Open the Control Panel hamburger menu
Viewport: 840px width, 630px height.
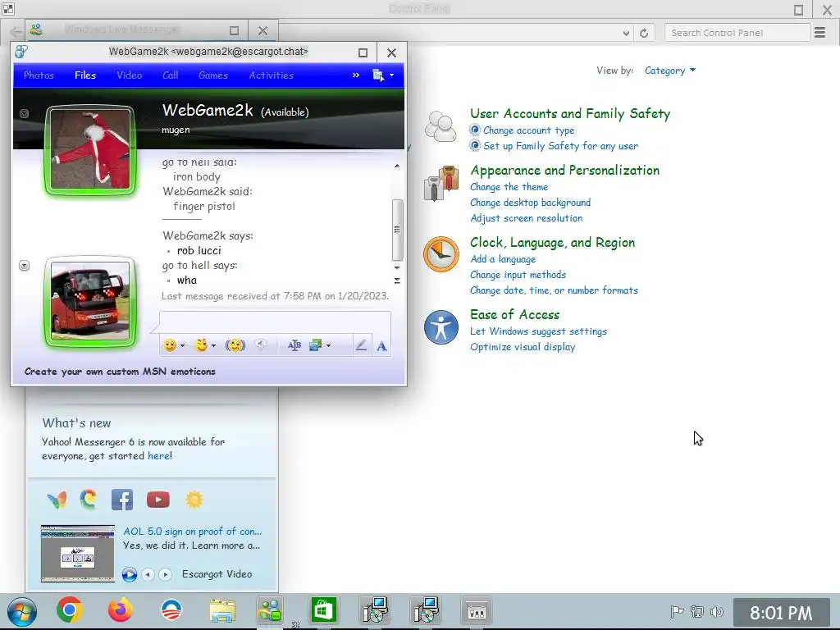[819, 32]
